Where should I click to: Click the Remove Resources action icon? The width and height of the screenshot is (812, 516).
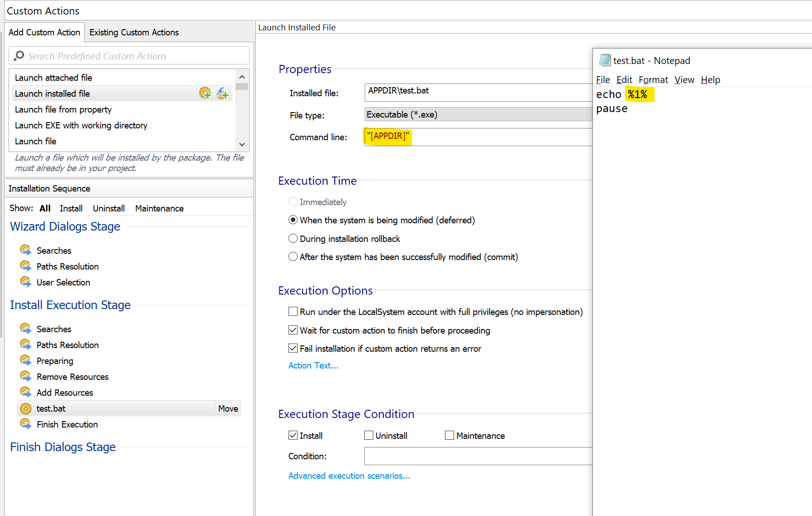click(x=25, y=376)
